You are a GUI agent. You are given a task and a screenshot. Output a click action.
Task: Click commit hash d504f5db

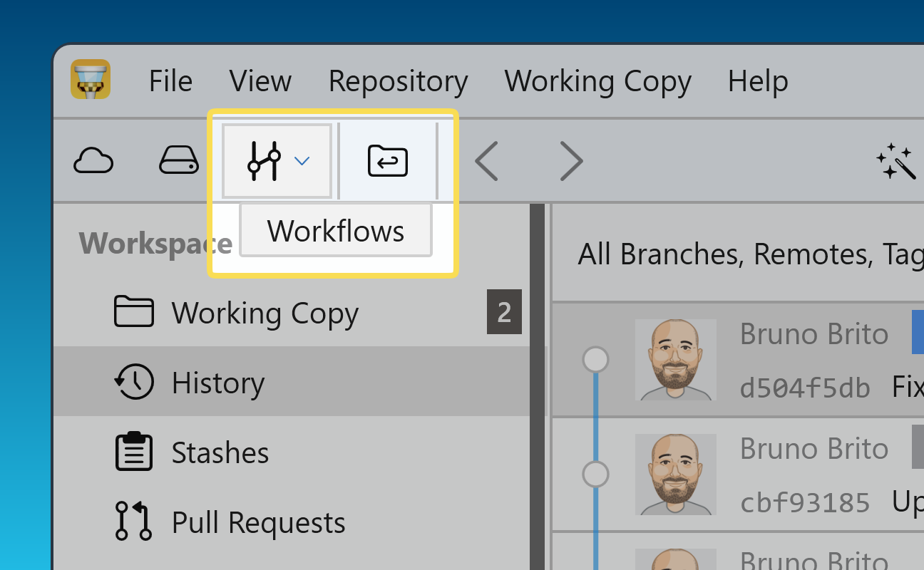805,388
